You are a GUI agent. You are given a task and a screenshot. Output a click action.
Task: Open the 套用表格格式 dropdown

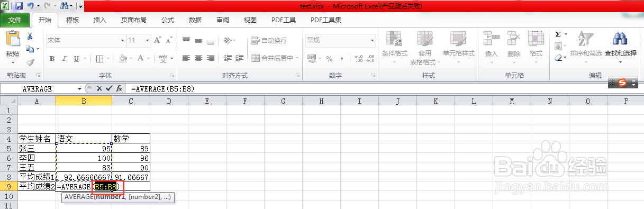click(x=425, y=47)
